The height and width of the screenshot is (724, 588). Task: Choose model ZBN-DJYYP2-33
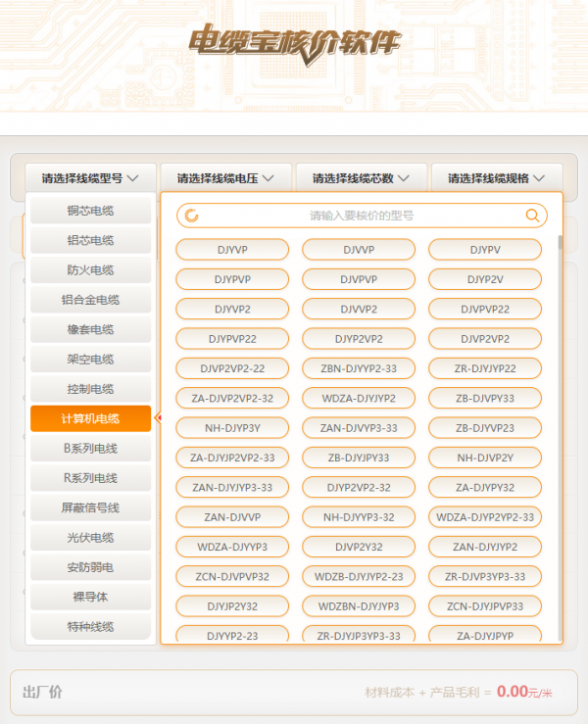[x=359, y=368]
